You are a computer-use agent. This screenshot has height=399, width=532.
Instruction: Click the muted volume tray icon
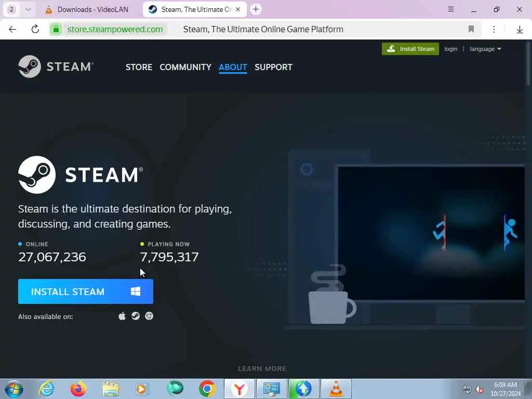tap(480, 390)
